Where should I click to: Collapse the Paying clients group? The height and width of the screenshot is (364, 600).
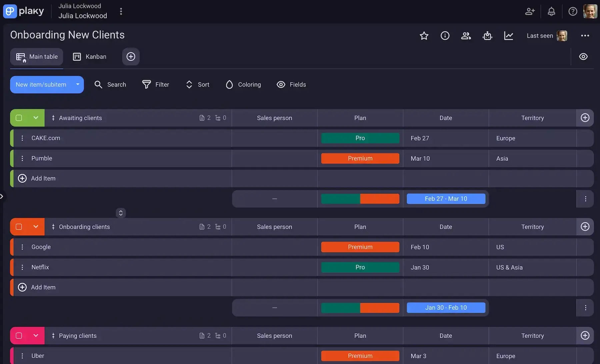[x=36, y=335]
